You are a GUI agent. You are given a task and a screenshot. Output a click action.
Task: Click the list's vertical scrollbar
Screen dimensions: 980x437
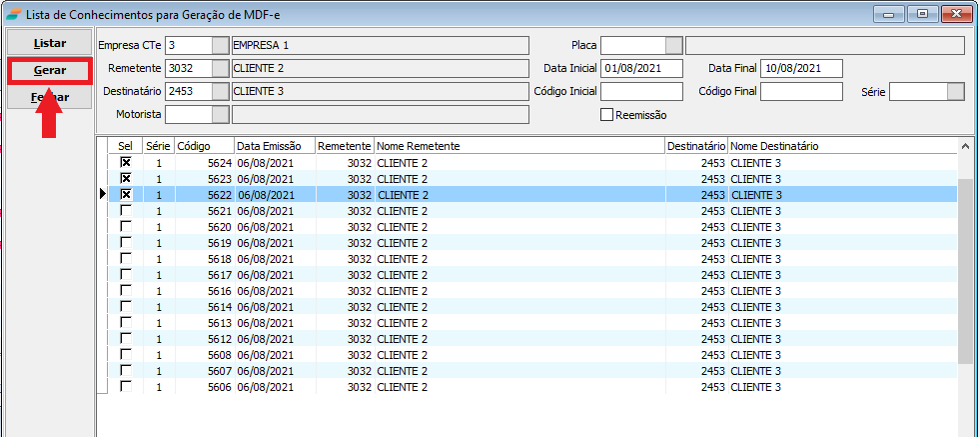(x=964, y=270)
